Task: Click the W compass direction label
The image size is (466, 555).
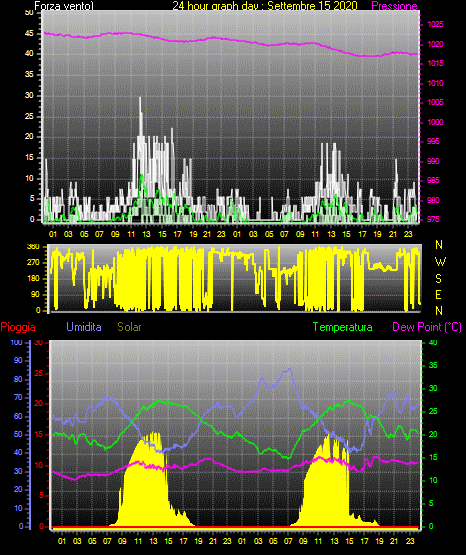Action: click(440, 262)
